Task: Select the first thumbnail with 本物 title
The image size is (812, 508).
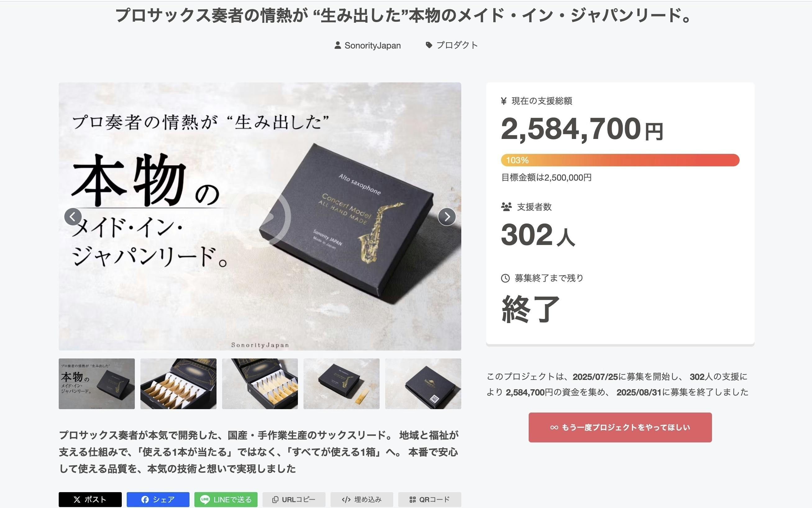Action: [x=97, y=384]
